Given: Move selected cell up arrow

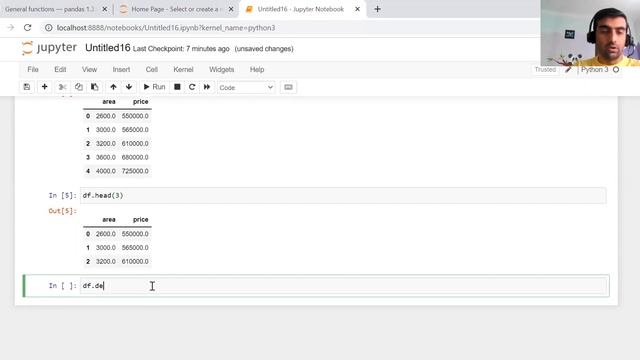Looking at the screenshot, I should point(113,87).
